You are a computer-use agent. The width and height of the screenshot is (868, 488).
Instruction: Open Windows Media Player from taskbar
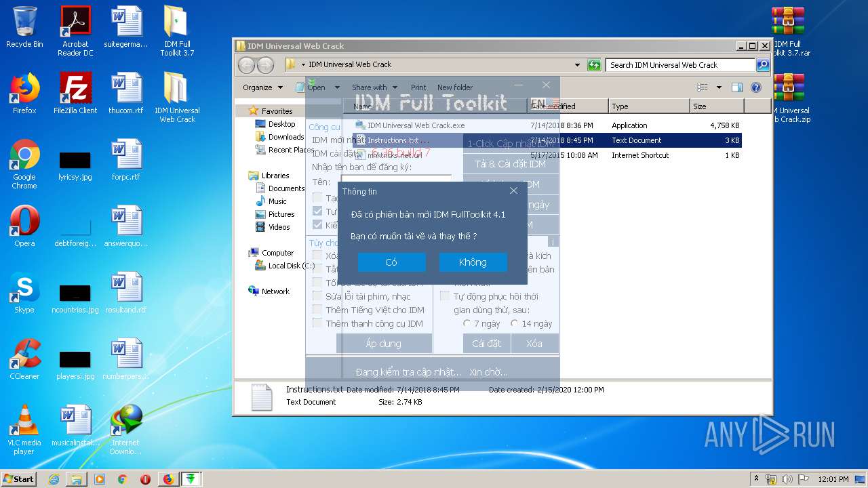[100, 479]
